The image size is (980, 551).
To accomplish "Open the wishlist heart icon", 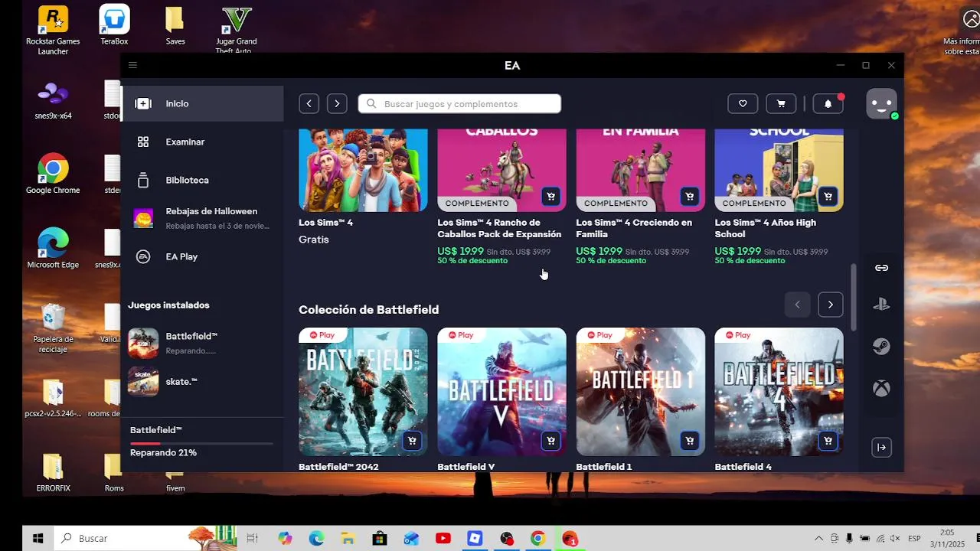I will point(743,103).
